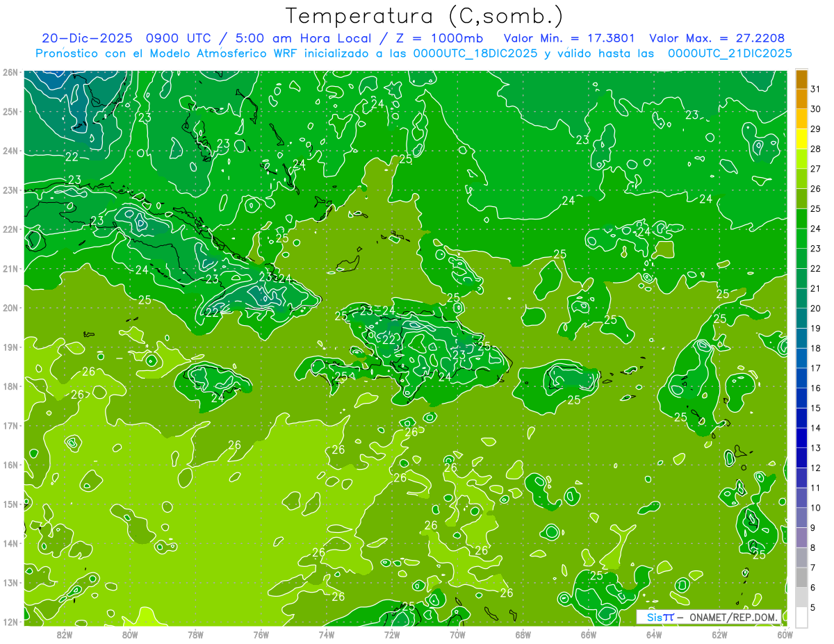Click the "13N" latitude axis label
The image size is (834, 644).
[10, 583]
